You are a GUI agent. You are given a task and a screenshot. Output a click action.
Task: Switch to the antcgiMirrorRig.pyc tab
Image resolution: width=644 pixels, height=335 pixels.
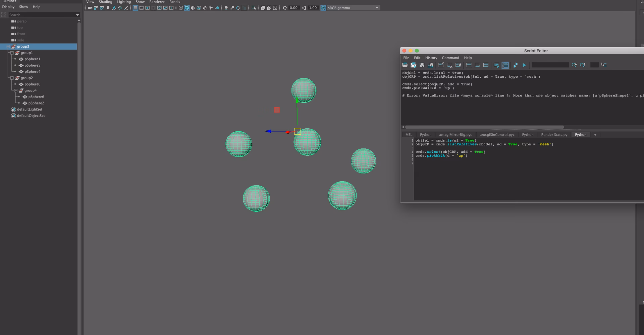coord(455,135)
